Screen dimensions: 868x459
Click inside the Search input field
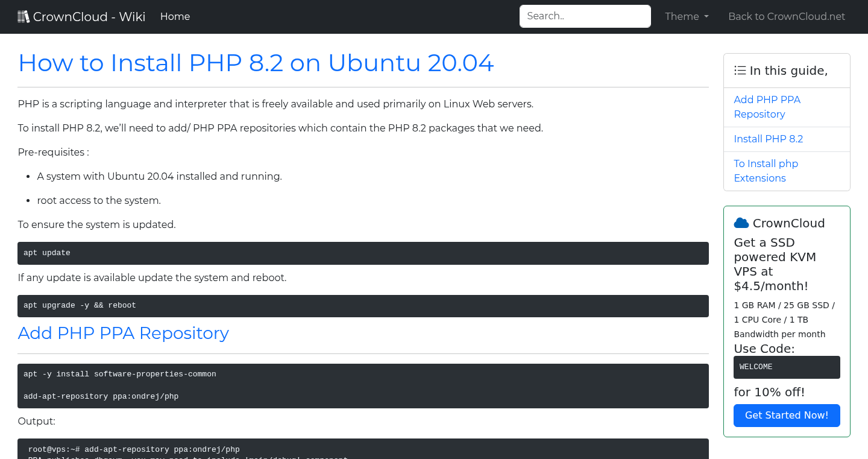[585, 16]
